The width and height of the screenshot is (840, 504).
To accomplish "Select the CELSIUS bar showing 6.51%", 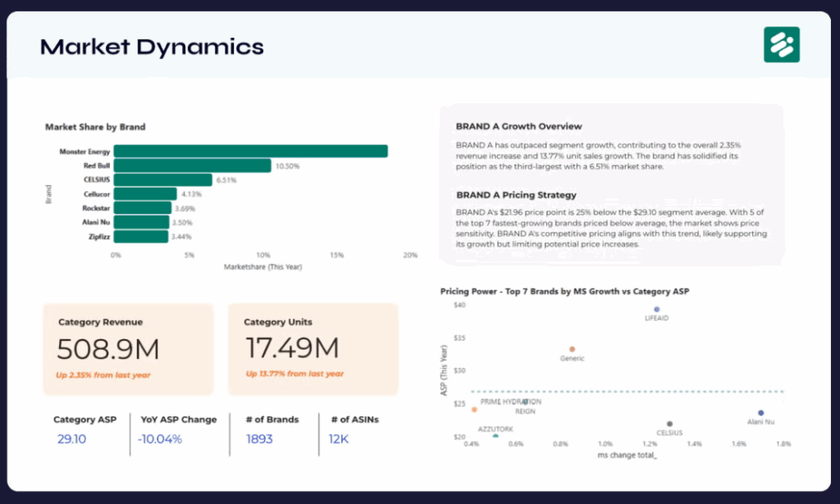I will coord(163,179).
